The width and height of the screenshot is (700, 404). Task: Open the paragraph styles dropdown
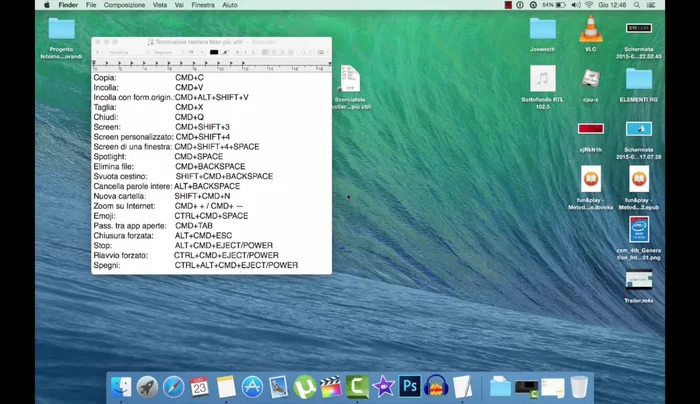pyautogui.click(x=101, y=52)
